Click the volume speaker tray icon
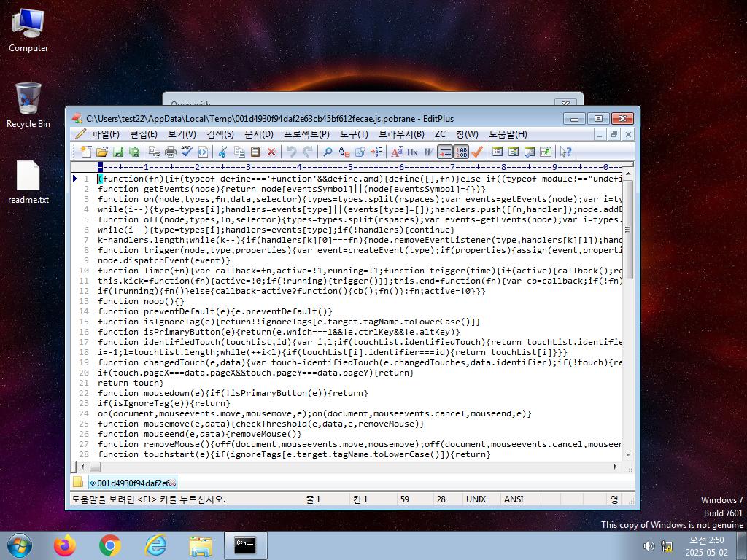 649,546
